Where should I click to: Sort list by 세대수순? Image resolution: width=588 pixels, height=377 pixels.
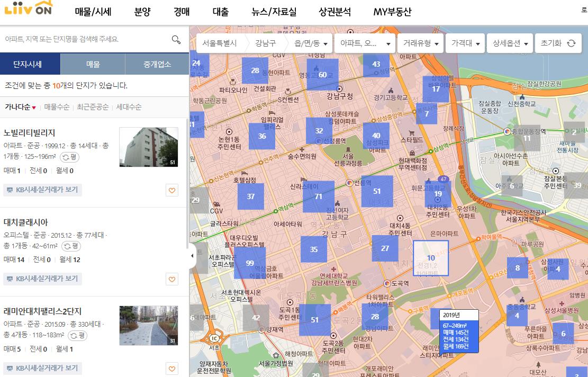(129, 107)
